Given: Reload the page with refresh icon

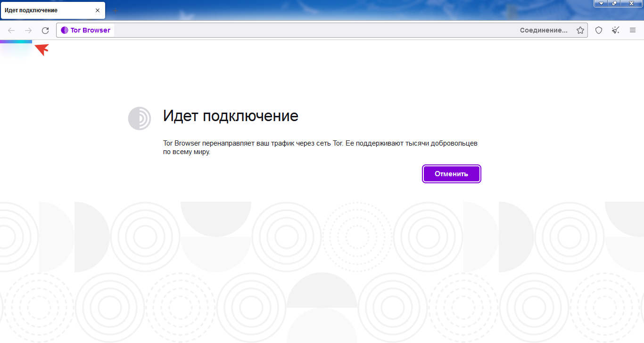Looking at the screenshot, I should coord(45,31).
